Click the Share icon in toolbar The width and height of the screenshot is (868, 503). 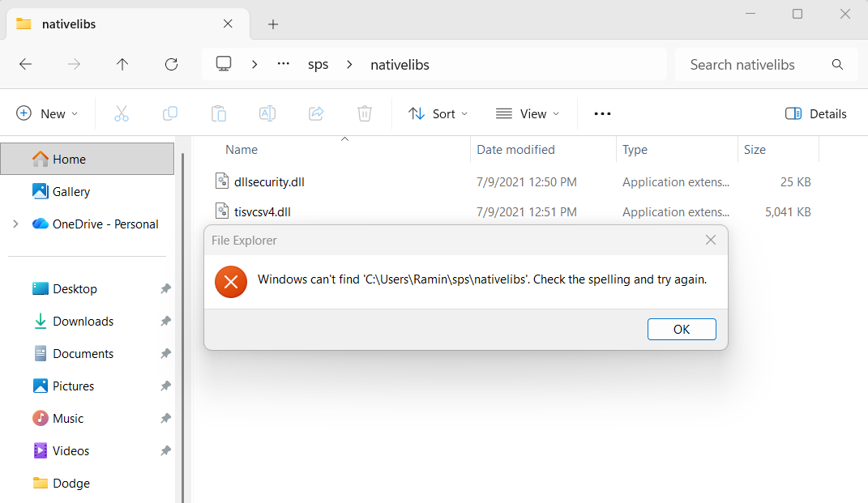tap(316, 113)
